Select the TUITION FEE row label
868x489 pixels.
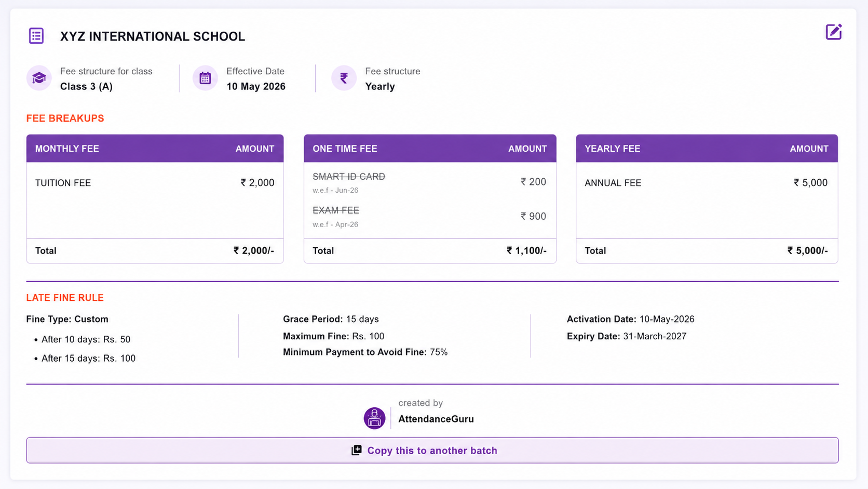[63, 183]
